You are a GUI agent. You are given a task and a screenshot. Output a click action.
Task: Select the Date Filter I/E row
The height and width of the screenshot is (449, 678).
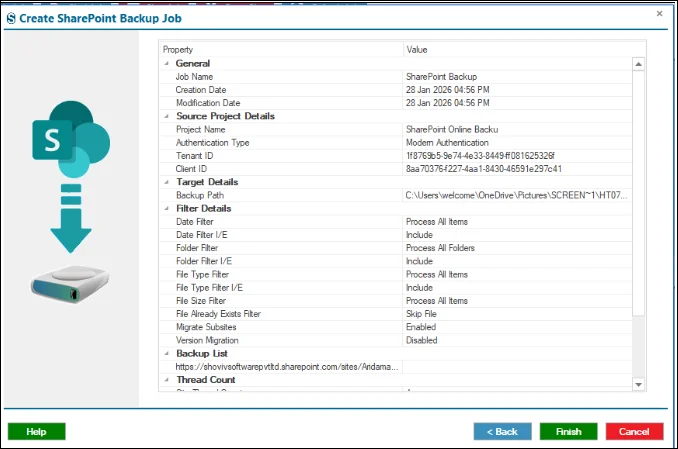coord(396,235)
